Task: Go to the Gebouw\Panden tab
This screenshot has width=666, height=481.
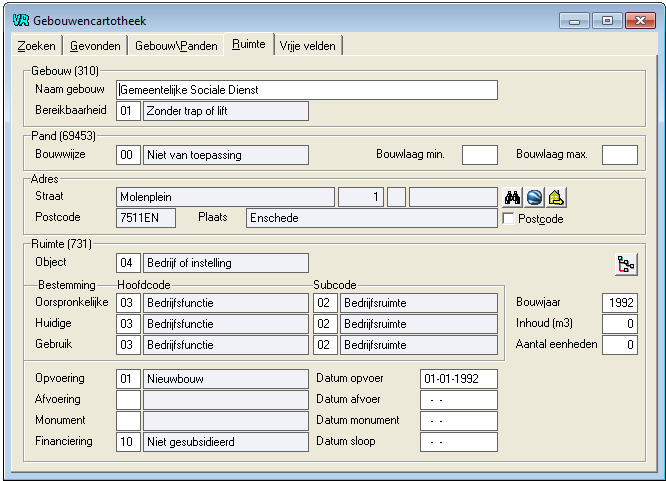Action: pos(176,45)
